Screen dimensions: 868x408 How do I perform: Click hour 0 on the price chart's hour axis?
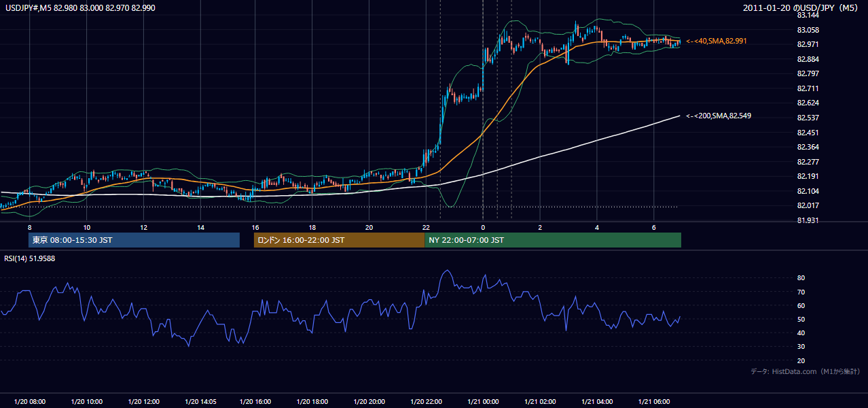click(x=483, y=227)
